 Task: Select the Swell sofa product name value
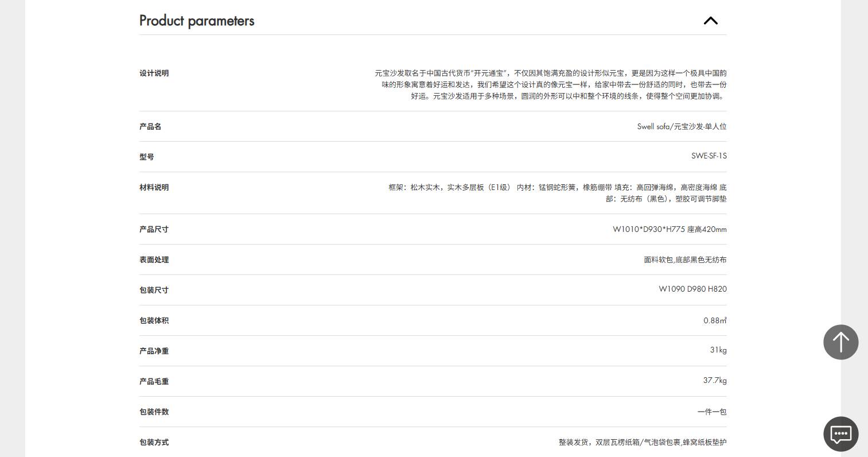click(x=682, y=127)
